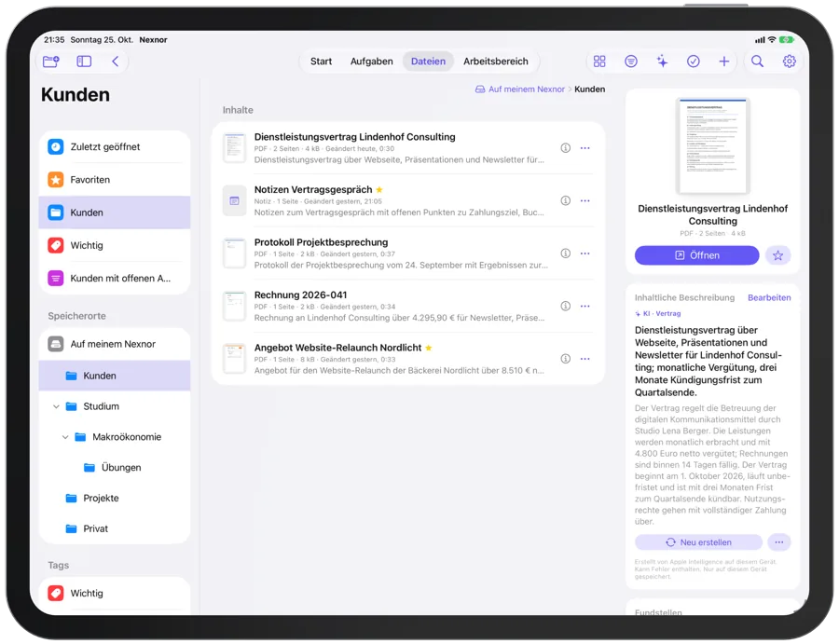Toggle favorite star next to Öffnen
Viewport: 839px width, 644px height.
pyautogui.click(x=777, y=255)
